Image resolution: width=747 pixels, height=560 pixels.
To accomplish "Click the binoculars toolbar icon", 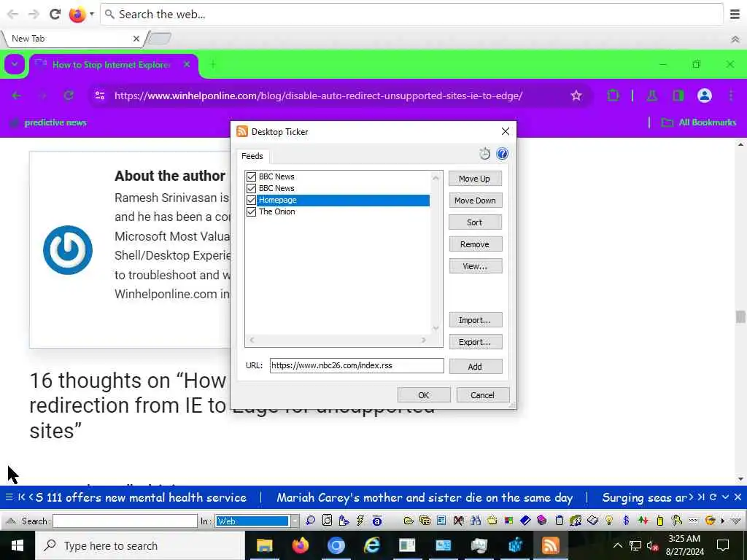I will 475,521.
